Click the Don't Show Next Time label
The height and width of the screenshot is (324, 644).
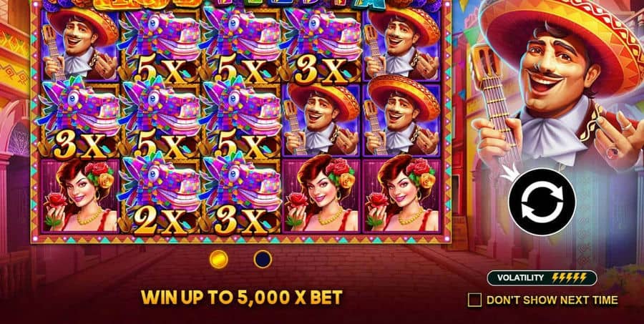[552, 300]
